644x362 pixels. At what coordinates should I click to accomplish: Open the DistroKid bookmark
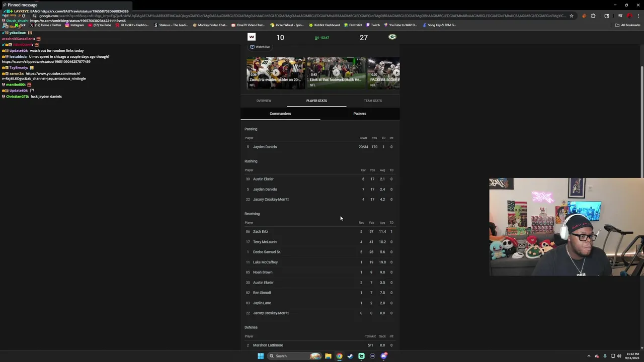point(353,25)
